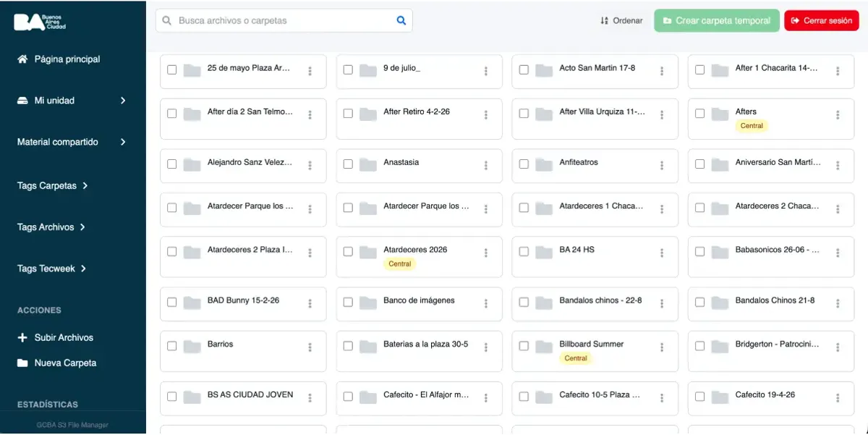
Task: Focus the Busca archivos o carpetas field
Action: click(x=284, y=21)
